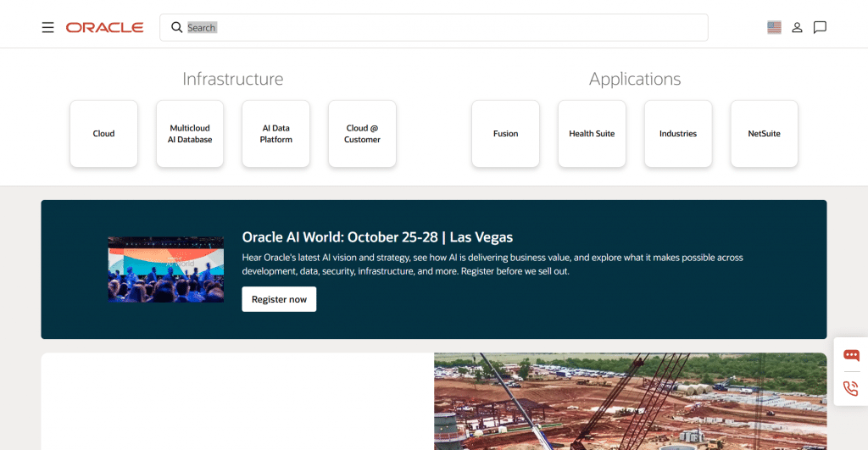
Task: Open the Industries card
Action: 678,133
